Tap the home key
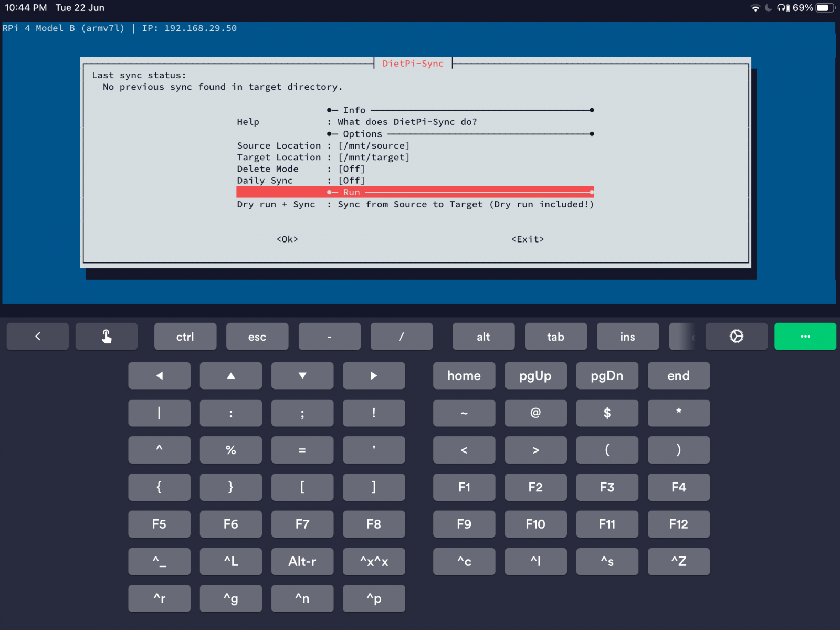The width and height of the screenshot is (840, 630). [x=464, y=376]
